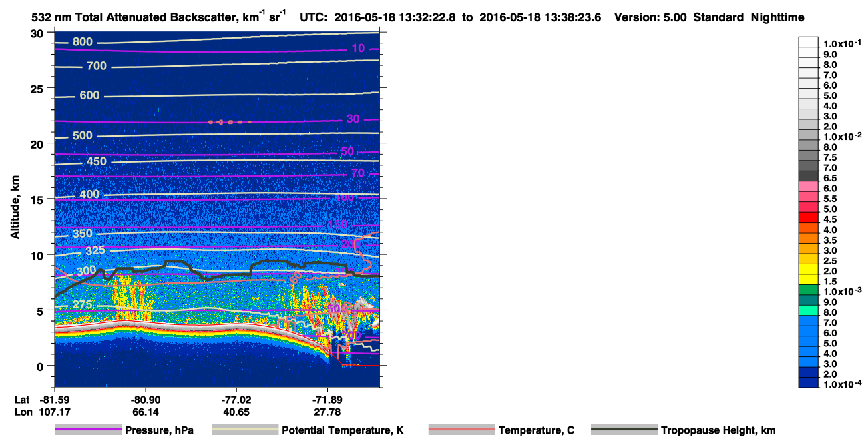Click the 'Temperature, C' legend label
This screenshot has width=868, height=445.
click(x=536, y=430)
